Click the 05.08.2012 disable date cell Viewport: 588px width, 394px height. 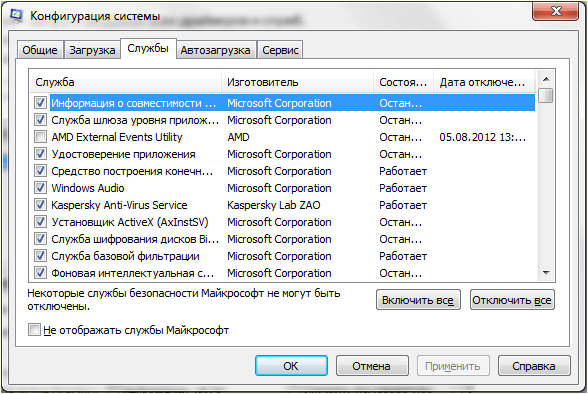click(482, 137)
